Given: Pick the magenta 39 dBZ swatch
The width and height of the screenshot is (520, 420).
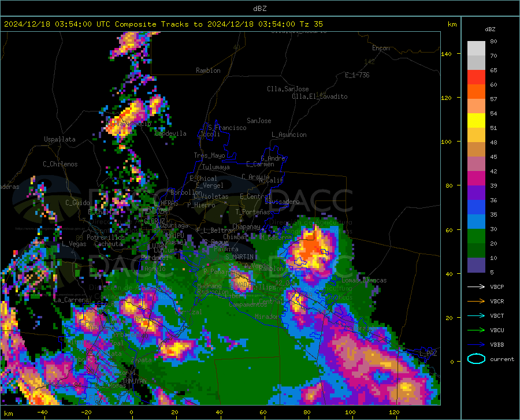Looking at the screenshot, I should 476,179.
